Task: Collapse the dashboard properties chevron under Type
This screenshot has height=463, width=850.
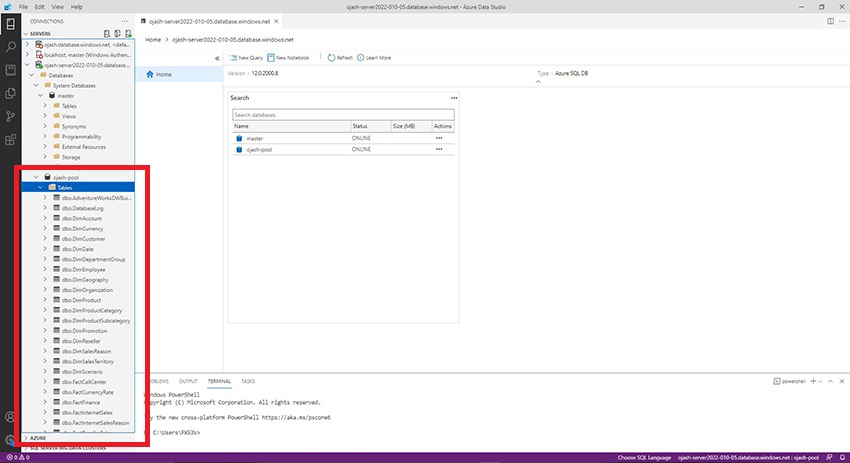Action: point(538,82)
